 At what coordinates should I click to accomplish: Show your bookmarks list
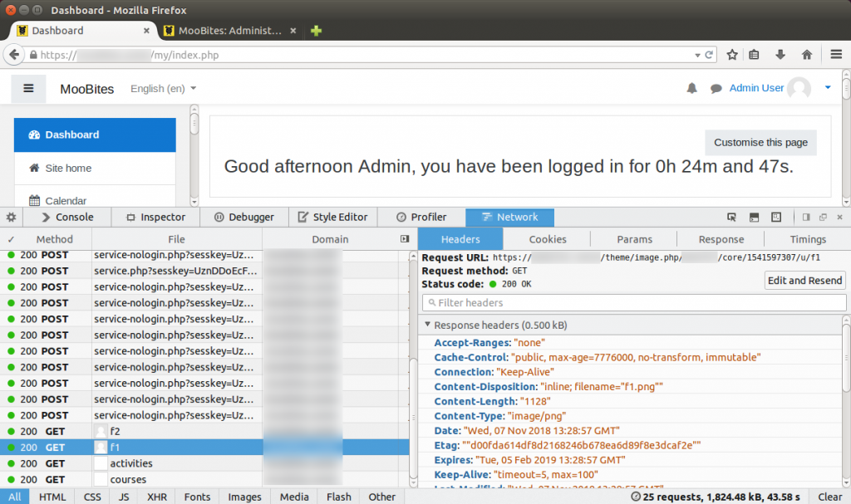(x=754, y=55)
